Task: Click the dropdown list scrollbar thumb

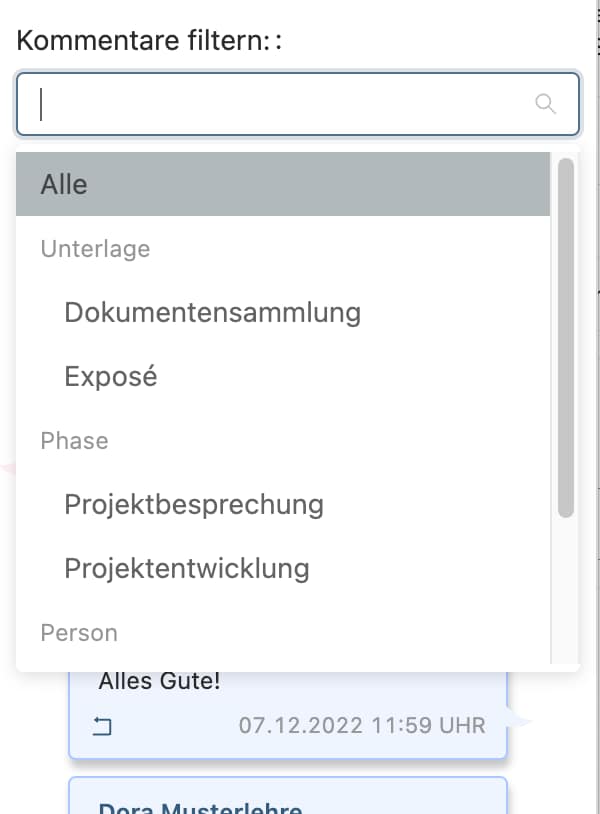Action: point(566,336)
